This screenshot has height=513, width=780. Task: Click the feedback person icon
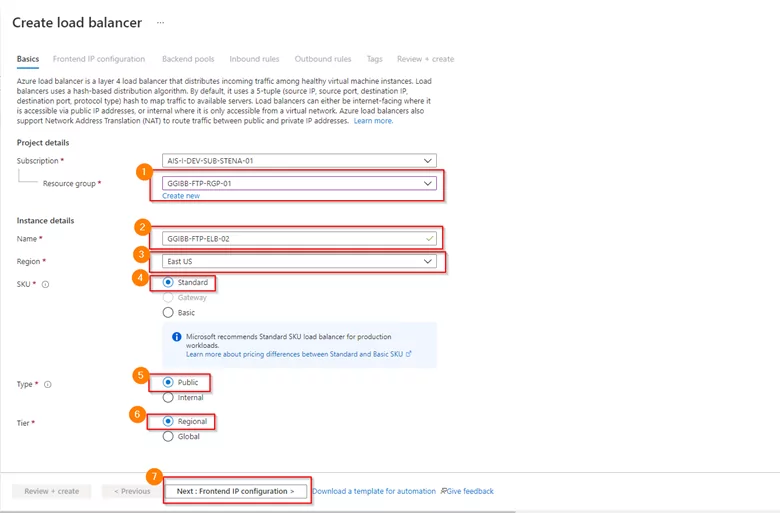pos(443,491)
